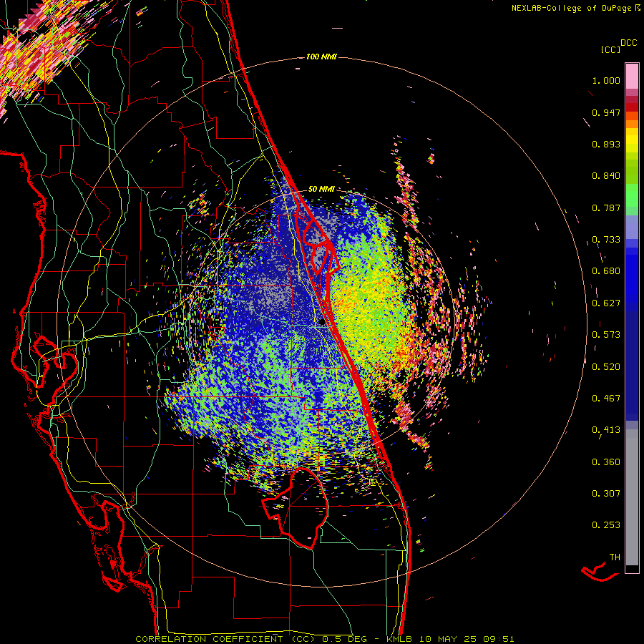Click the 0.307 value on the color scale
This screenshot has height=644, width=644.
click(x=606, y=494)
